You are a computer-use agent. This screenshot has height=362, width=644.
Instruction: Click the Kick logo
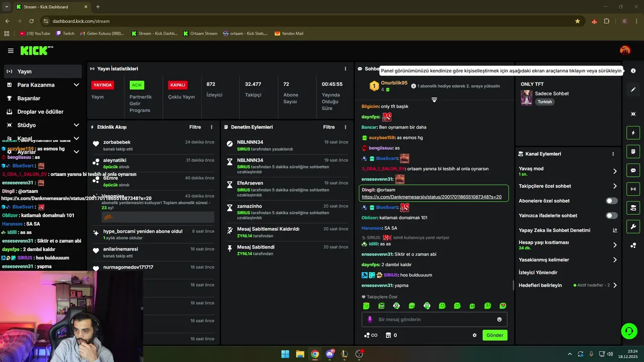coord(37,50)
